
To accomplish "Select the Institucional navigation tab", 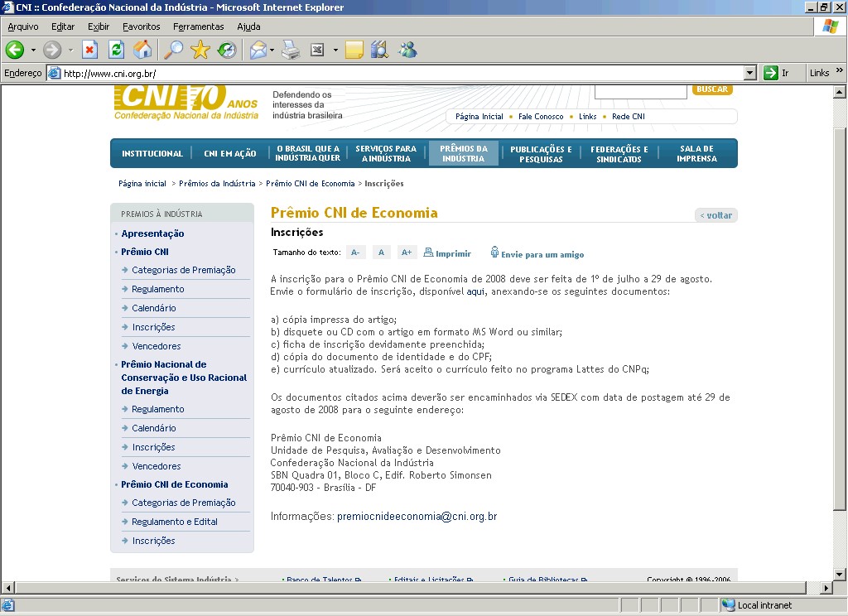I will 152,154.
